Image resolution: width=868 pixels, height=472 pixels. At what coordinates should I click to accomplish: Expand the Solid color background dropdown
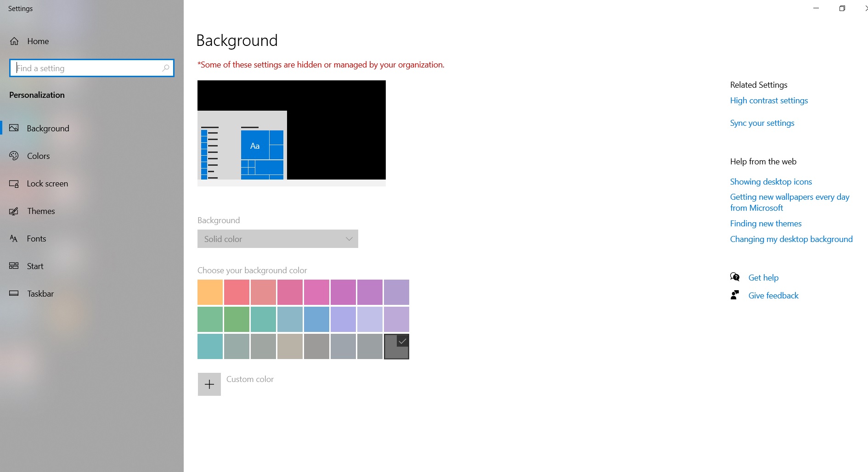[x=278, y=239]
